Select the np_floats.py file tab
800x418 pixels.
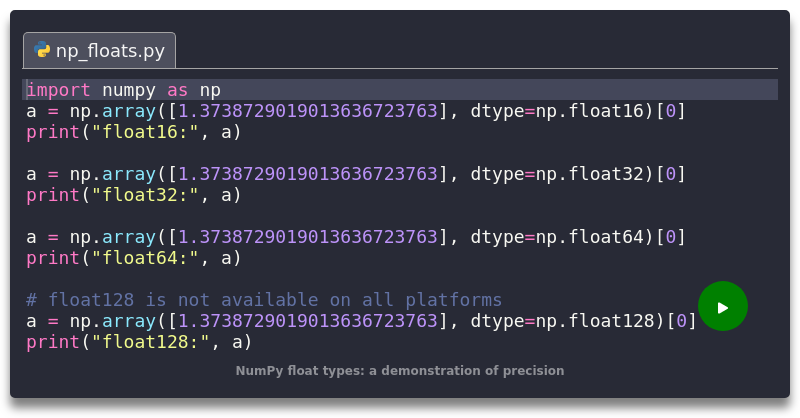(100, 50)
